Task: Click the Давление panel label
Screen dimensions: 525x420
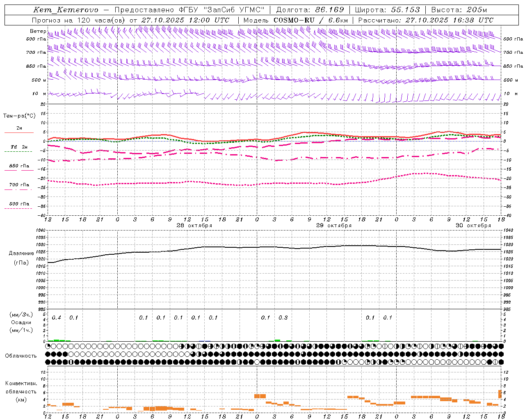Action: click(21, 253)
